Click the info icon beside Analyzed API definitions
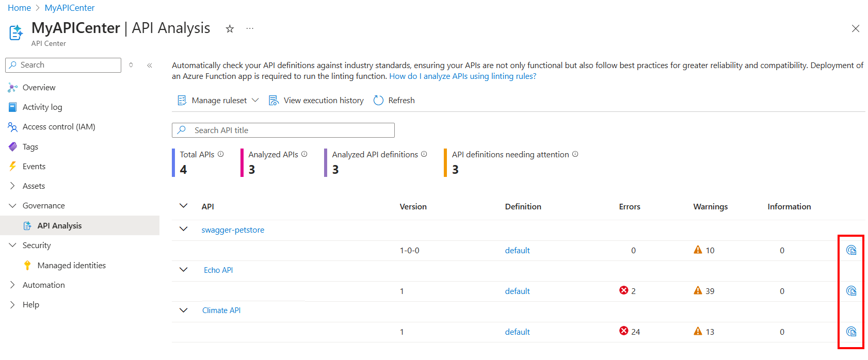The image size is (868, 360). (x=424, y=154)
